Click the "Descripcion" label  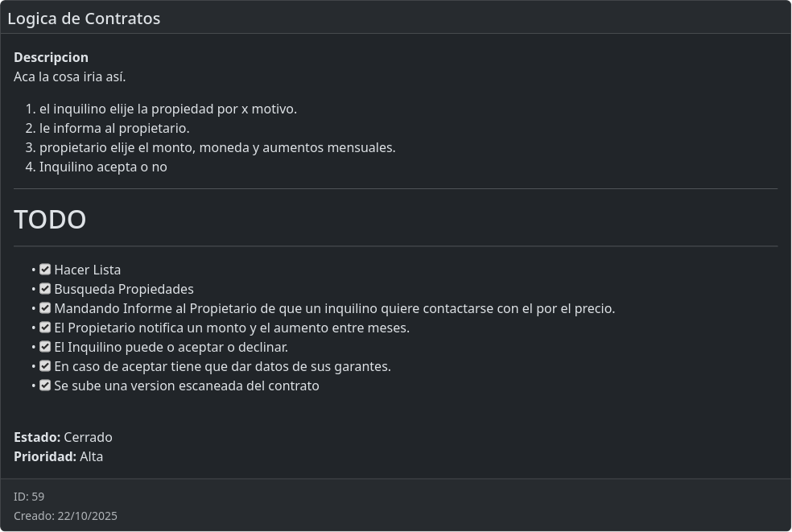coord(51,57)
